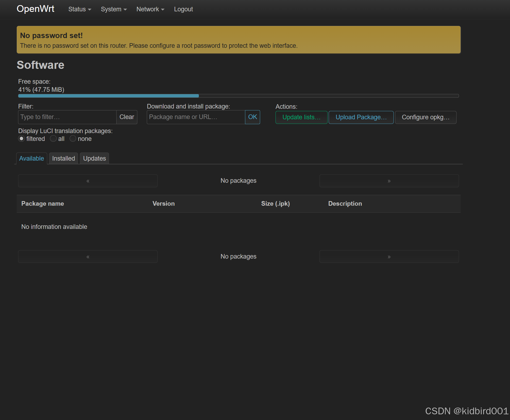Click the 'Size (.ipk)' column header
This screenshot has width=510, height=420.
point(275,204)
